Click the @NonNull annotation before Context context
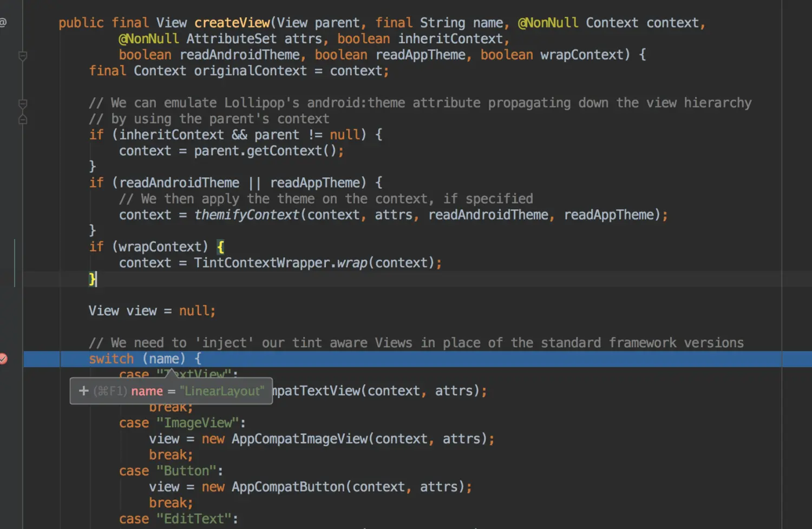Viewport: 812px width, 529px height. 548,23
